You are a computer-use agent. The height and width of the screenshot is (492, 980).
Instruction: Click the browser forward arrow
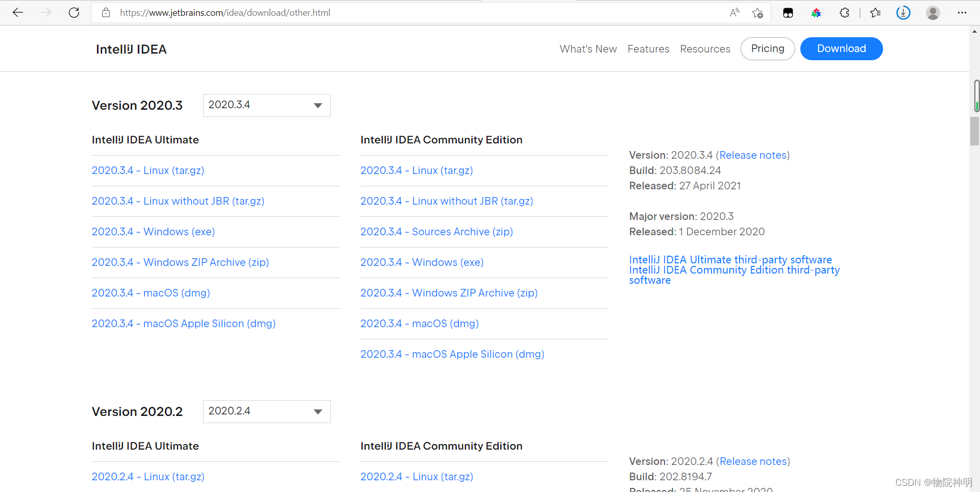46,13
